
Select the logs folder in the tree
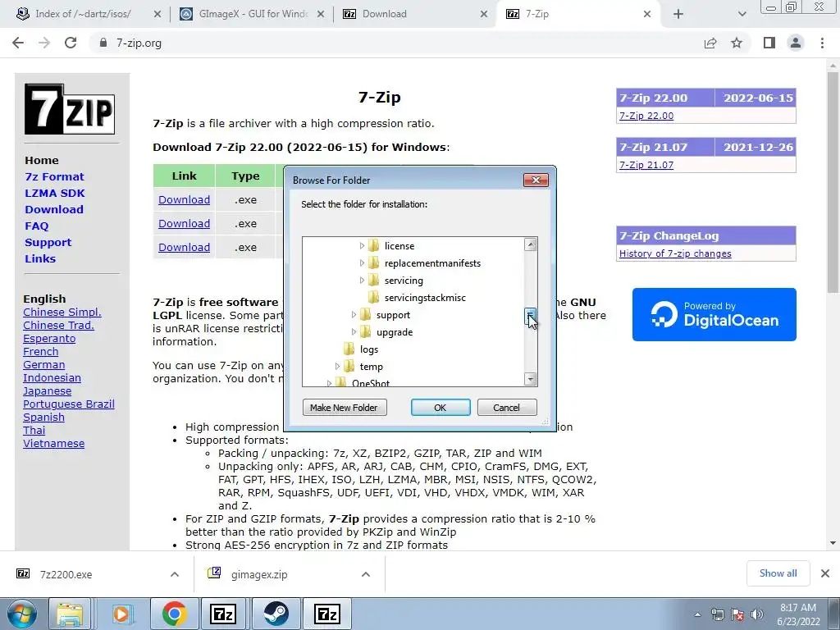tap(369, 349)
